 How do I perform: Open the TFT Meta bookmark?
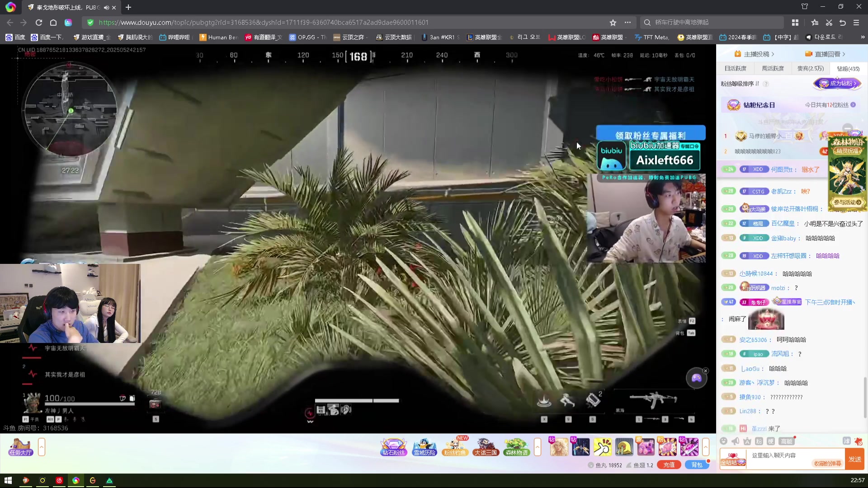pos(652,37)
